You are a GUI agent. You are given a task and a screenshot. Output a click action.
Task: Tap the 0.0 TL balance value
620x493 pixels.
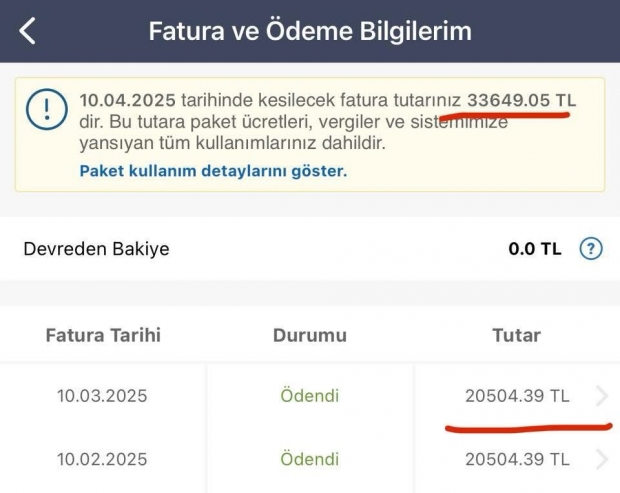(535, 249)
